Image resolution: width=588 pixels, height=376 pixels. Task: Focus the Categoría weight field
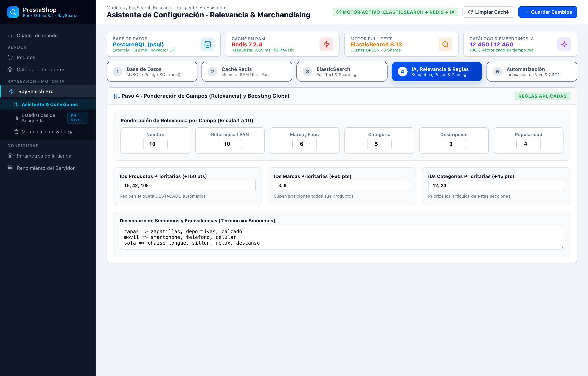[x=379, y=144]
